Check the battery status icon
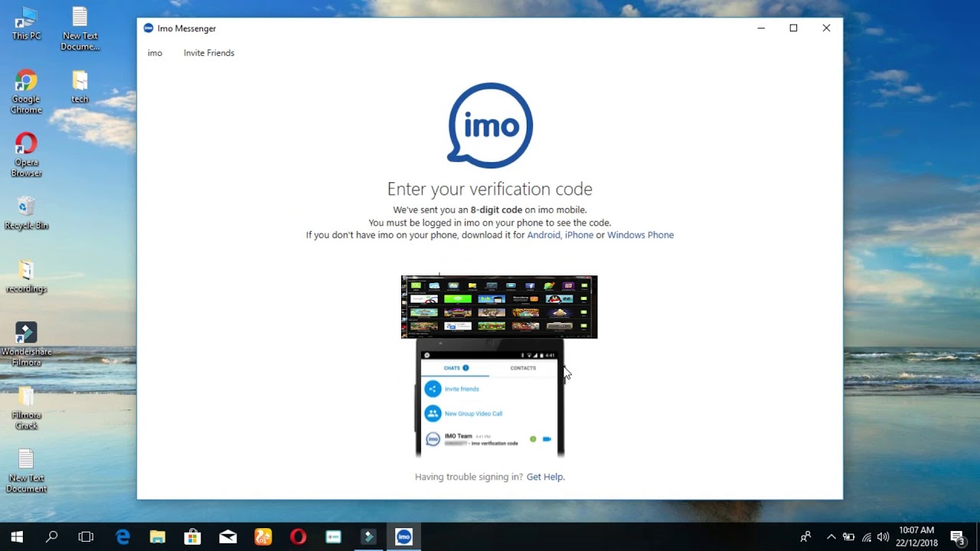Viewport: 980px width, 551px height. (x=848, y=536)
